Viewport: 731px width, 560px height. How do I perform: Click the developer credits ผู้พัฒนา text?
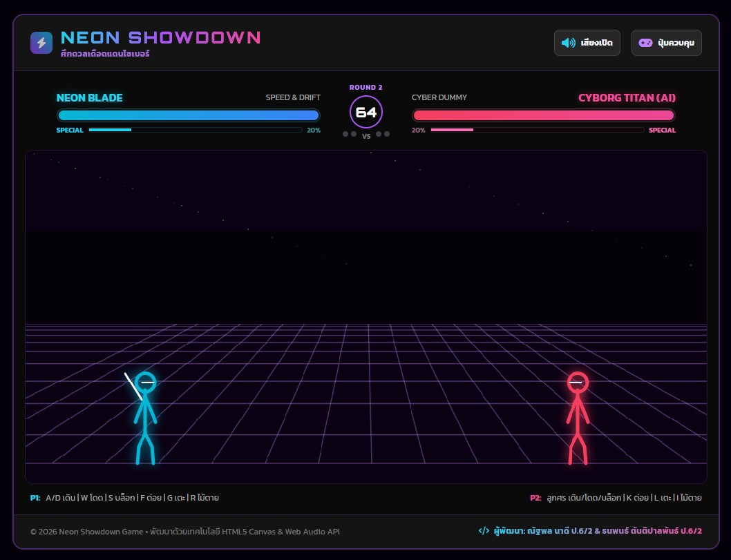598,530
